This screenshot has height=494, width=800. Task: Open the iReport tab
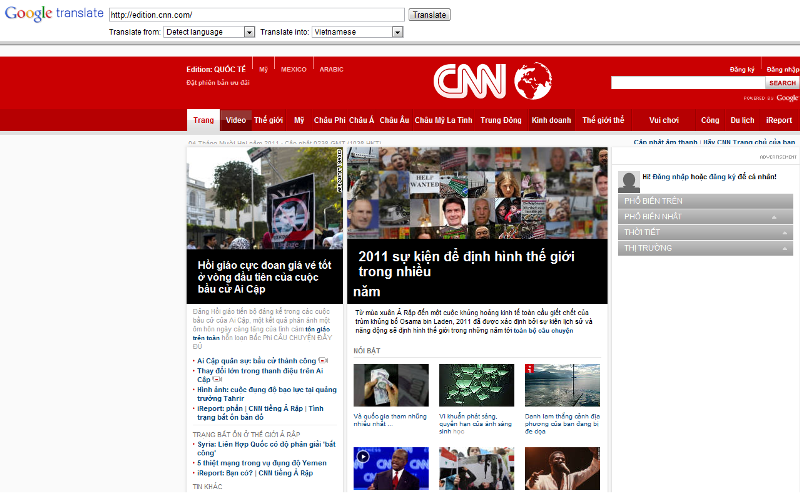point(779,120)
